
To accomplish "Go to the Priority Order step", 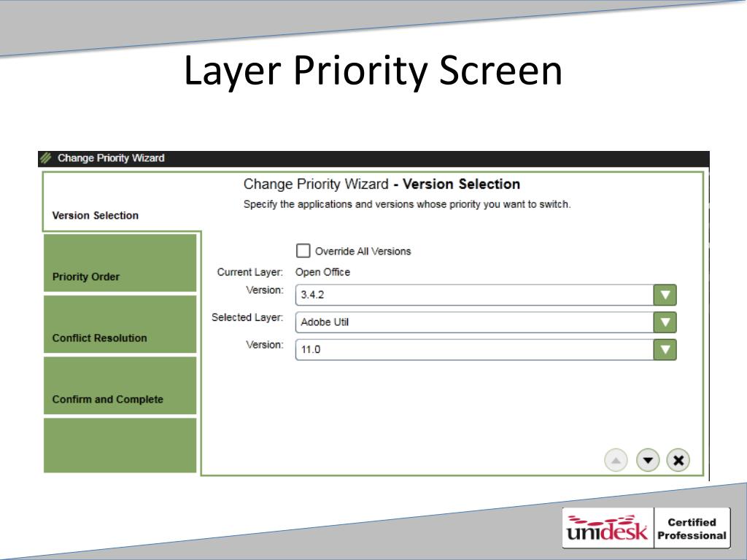I will pos(120,262).
